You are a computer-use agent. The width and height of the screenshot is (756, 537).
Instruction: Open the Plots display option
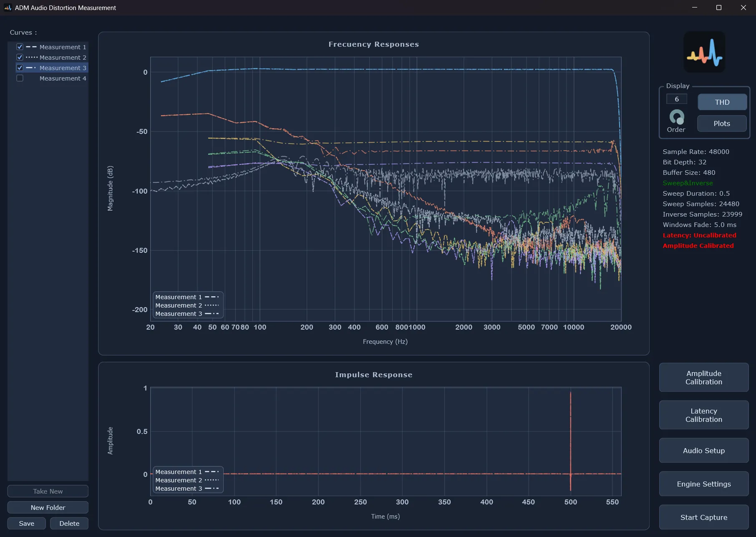point(722,124)
